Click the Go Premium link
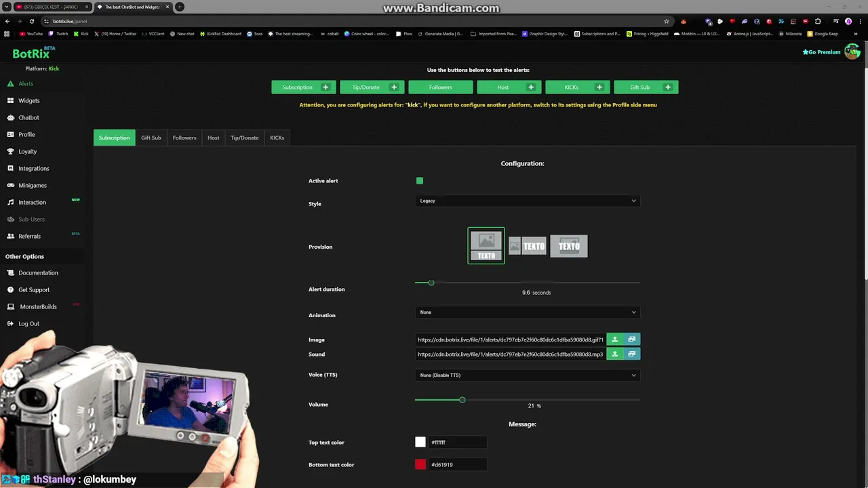 tap(821, 52)
